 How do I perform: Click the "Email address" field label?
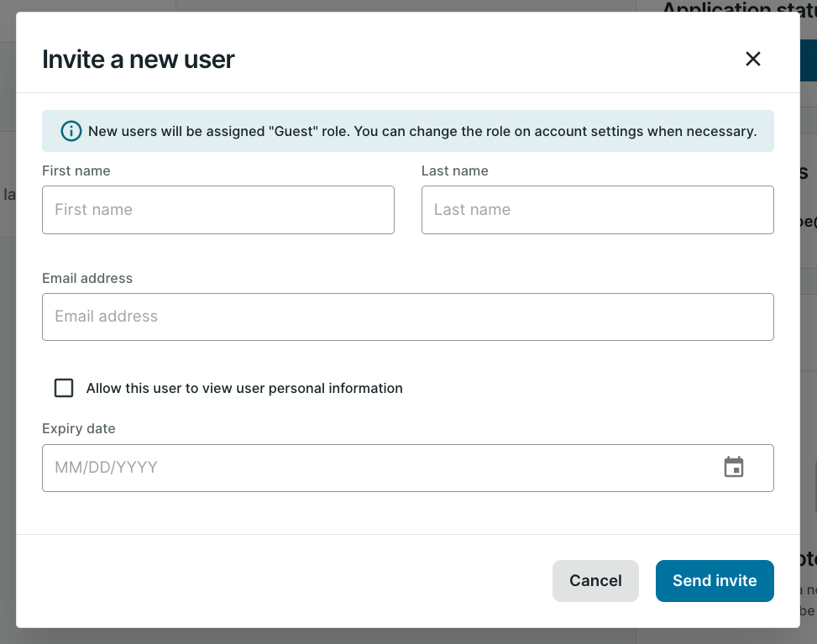click(x=87, y=278)
